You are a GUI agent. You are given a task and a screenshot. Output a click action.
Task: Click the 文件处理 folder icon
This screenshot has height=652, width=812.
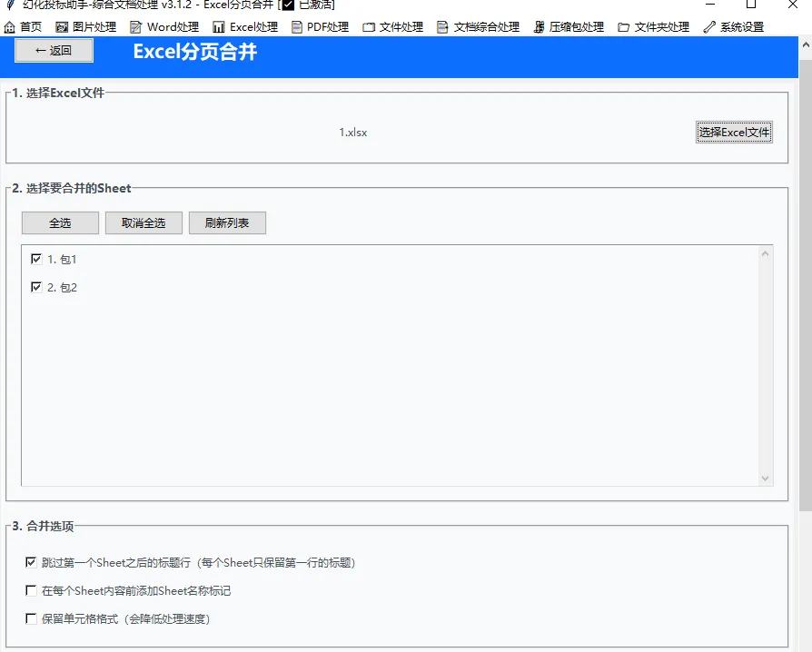coord(369,27)
